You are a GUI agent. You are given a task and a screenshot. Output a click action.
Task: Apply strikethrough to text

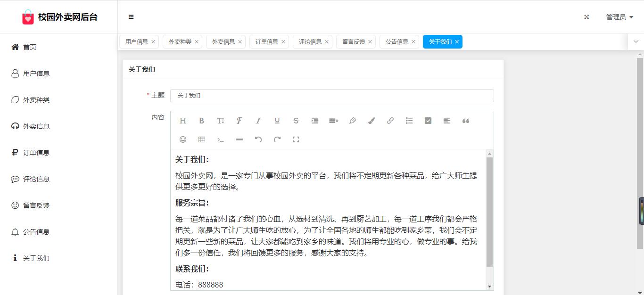(x=296, y=121)
